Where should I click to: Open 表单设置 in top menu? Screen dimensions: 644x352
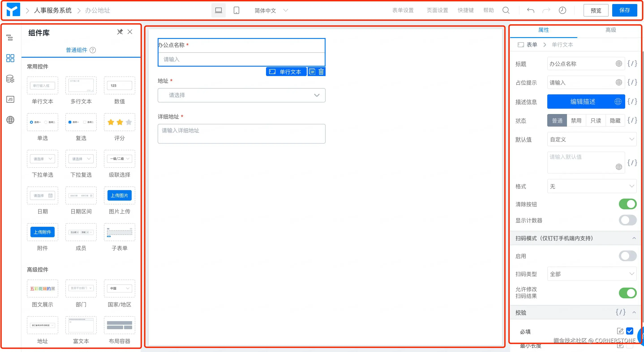[403, 10]
